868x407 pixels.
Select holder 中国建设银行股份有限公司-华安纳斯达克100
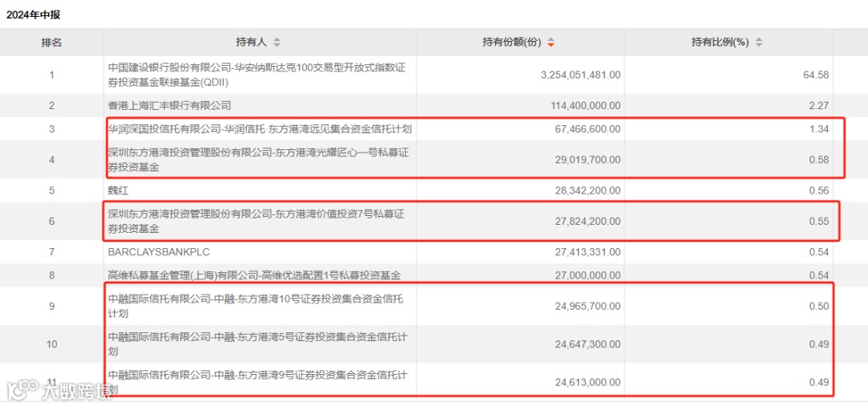coord(258,75)
